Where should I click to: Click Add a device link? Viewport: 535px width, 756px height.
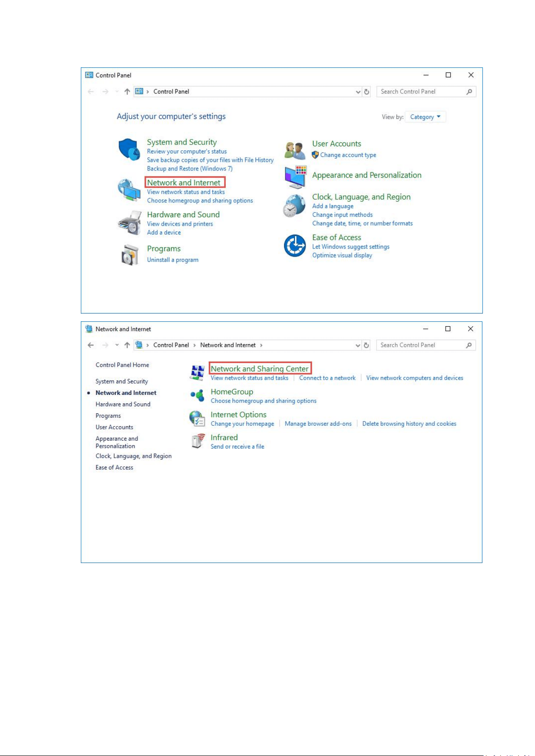[164, 232]
